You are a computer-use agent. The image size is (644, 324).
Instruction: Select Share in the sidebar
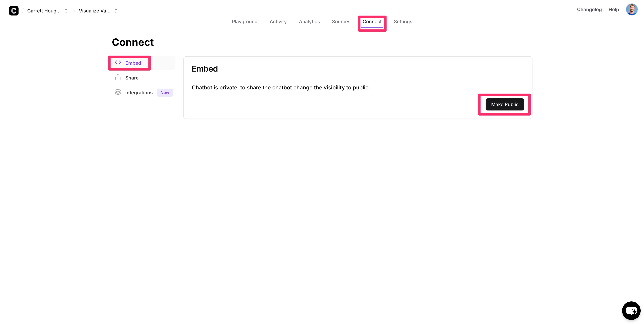[x=132, y=78]
